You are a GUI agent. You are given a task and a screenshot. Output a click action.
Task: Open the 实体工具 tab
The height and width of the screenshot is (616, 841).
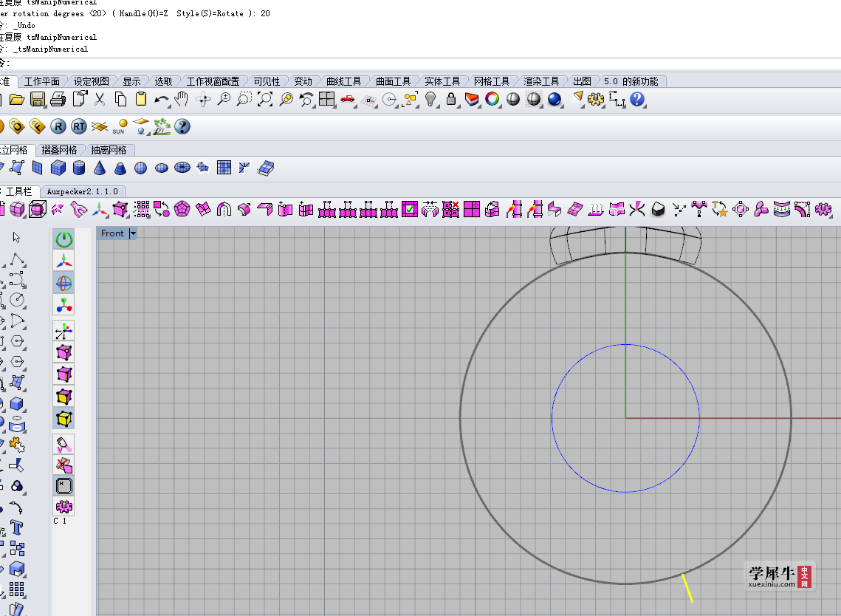point(442,81)
